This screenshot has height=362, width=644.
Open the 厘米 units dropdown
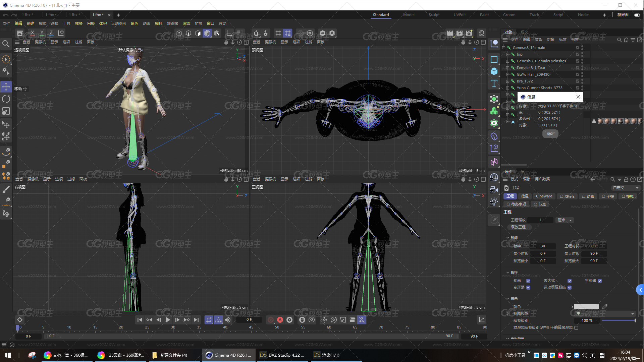565,220
